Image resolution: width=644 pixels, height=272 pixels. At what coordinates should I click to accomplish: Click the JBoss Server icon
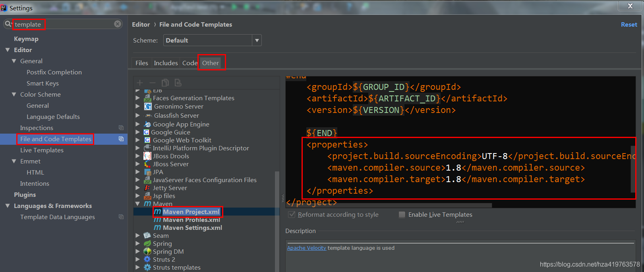[147, 164]
